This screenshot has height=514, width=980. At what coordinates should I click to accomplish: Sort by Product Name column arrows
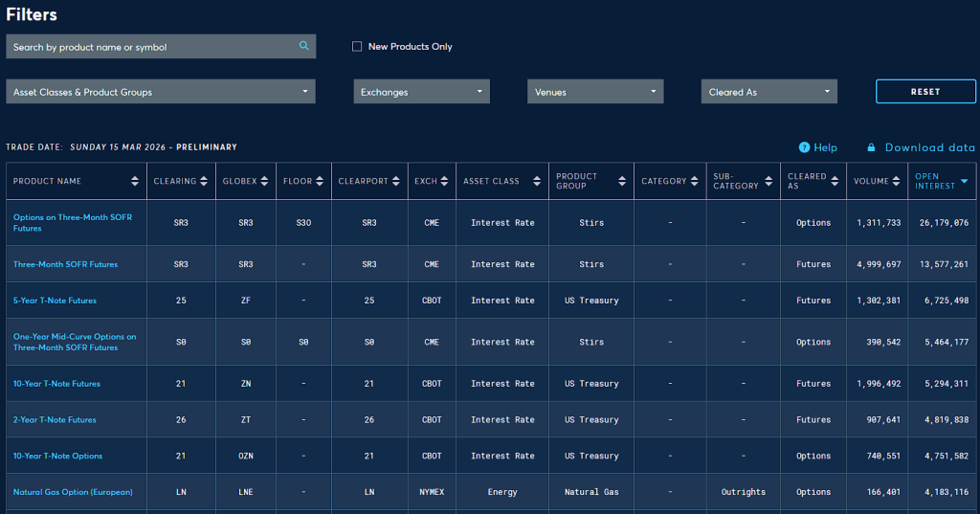(x=135, y=181)
